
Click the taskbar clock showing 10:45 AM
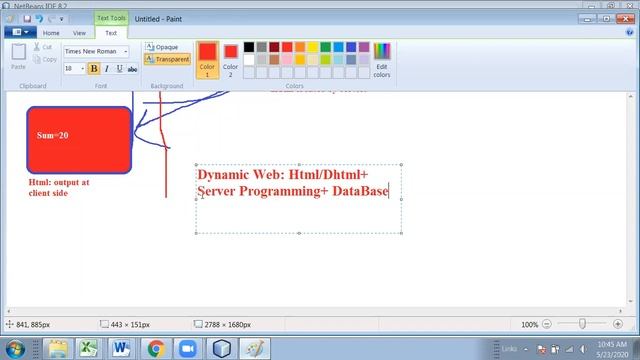pyautogui.click(x=611, y=349)
